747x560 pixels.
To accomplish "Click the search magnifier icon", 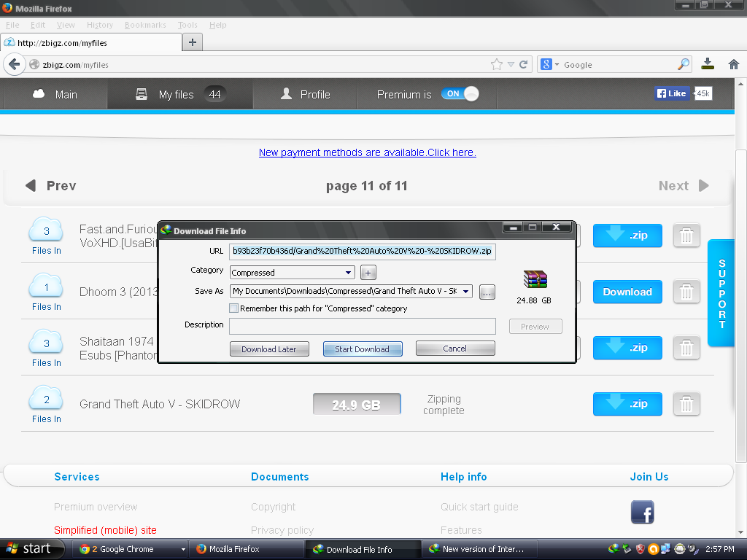I will click(684, 64).
